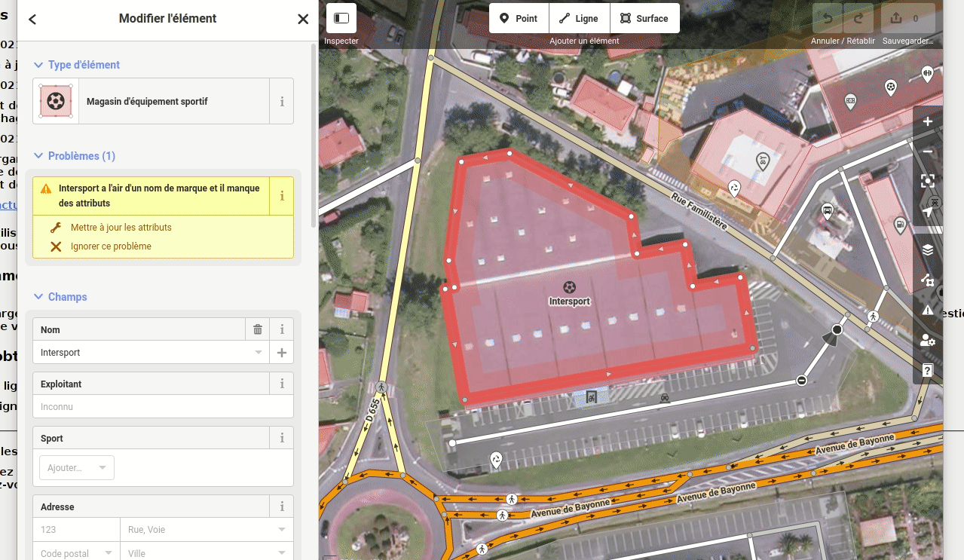Zoom in on the map
This screenshot has width=964, height=560.
click(x=928, y=121)
